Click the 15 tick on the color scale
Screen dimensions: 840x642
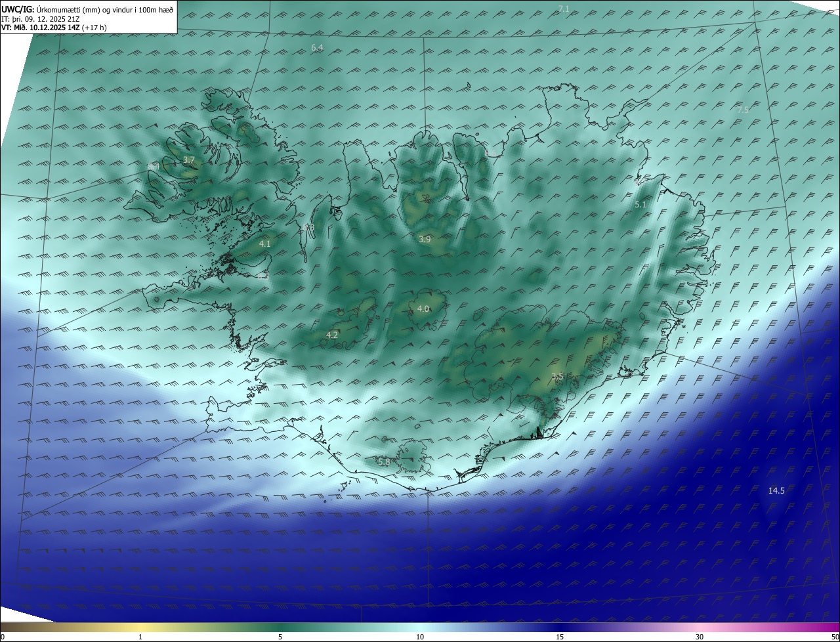[x=560, y=637]
